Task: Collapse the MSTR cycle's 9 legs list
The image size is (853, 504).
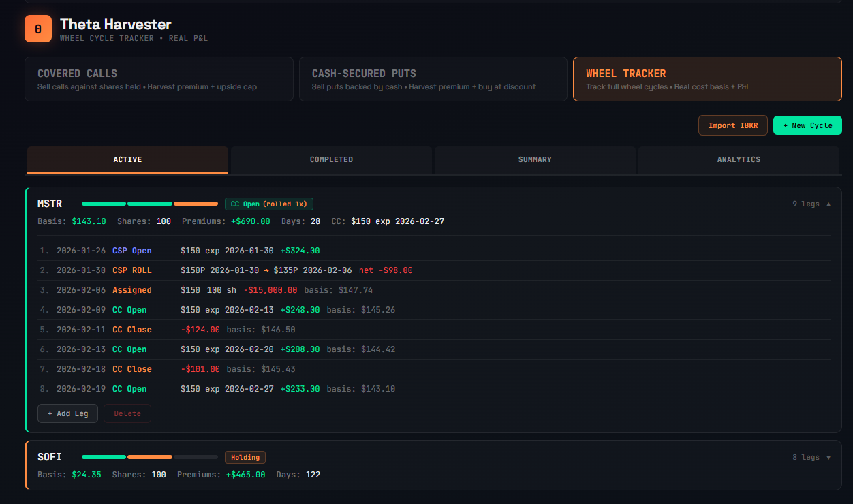Action: (x=811, y=203)
